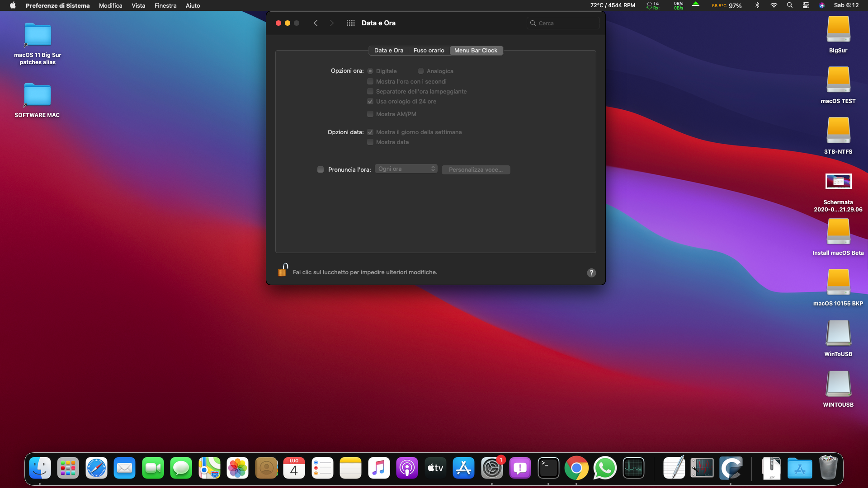Screen dimensions: 868x488
Task: Open Spotlight search in the menu bar
Action: pyautogui.click(x=790, y=5)
